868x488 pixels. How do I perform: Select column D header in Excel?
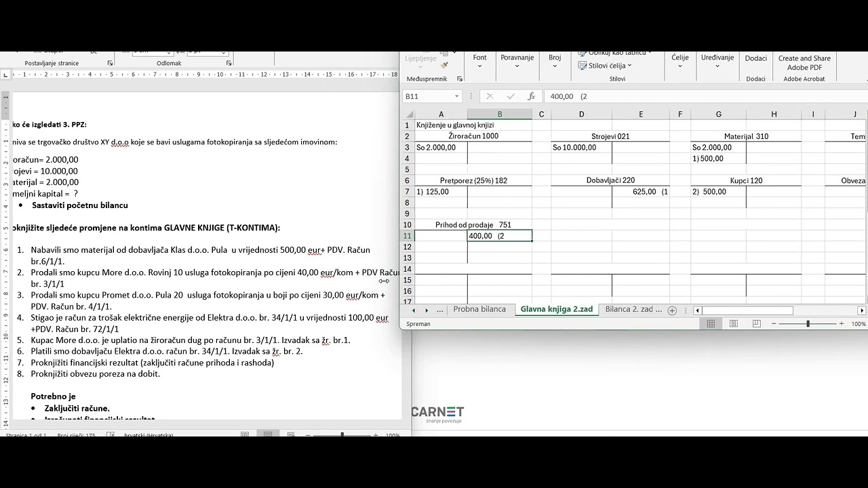[581, 114]
